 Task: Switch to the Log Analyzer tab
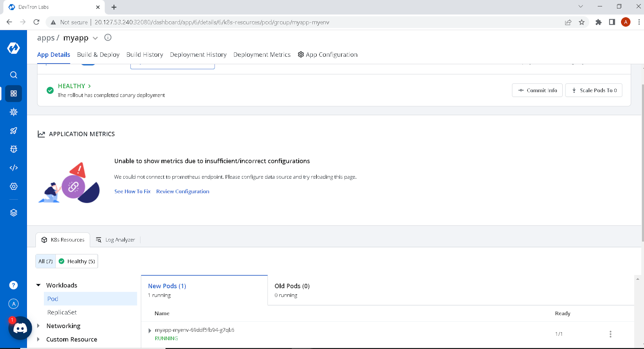(116, 240)
